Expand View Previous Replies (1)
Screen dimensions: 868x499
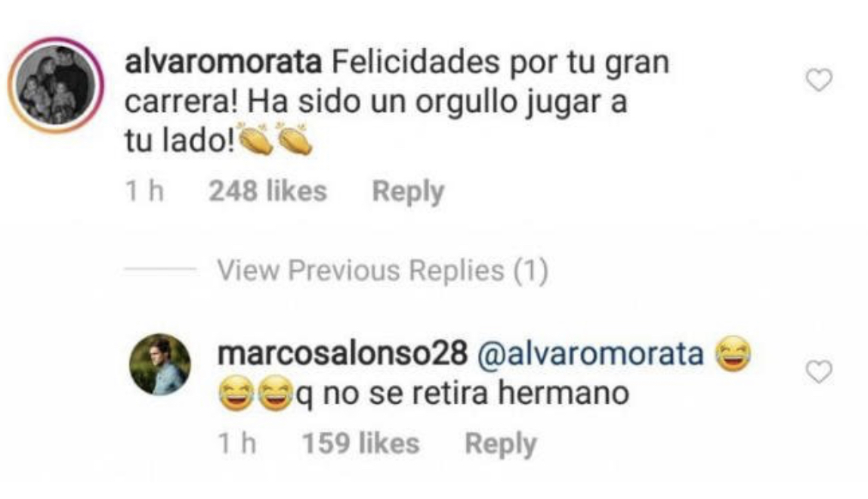382,271
